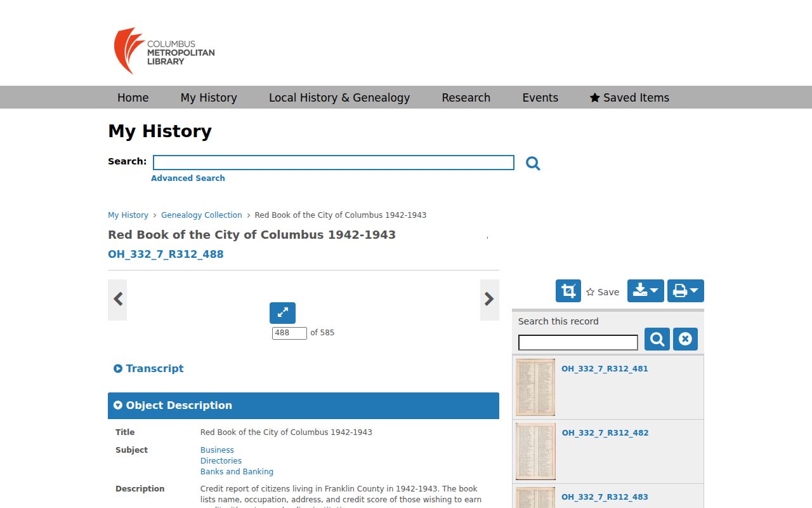Open the print options dropdown

tap(686, 291)
